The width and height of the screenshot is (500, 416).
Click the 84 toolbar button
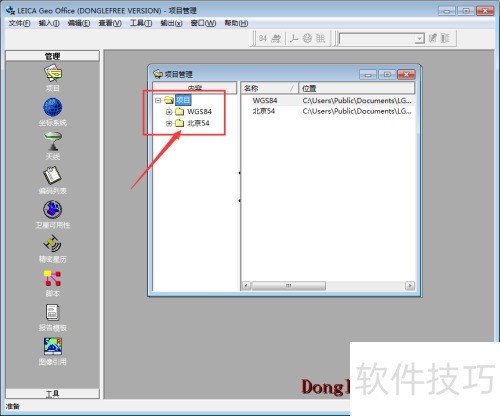pyautogui.click(x=263, y=38)
